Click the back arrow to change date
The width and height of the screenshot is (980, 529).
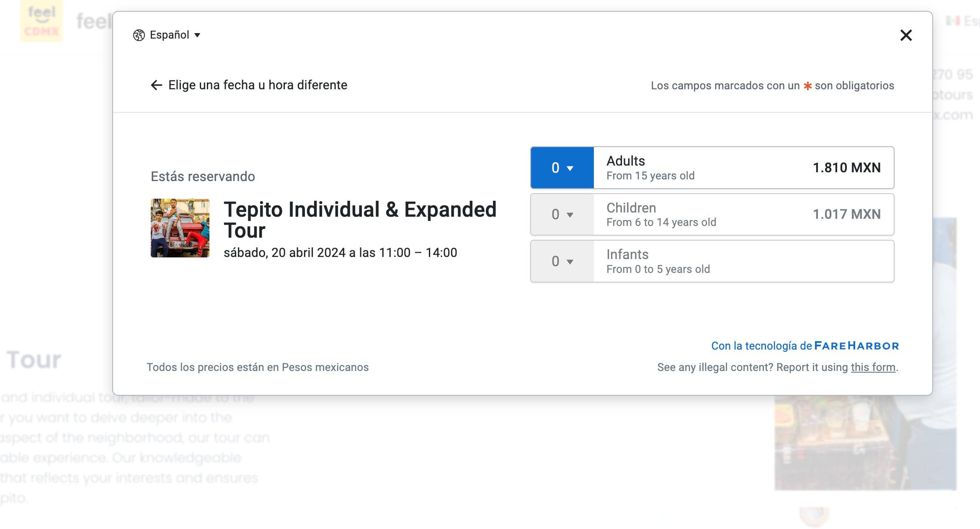156,85
